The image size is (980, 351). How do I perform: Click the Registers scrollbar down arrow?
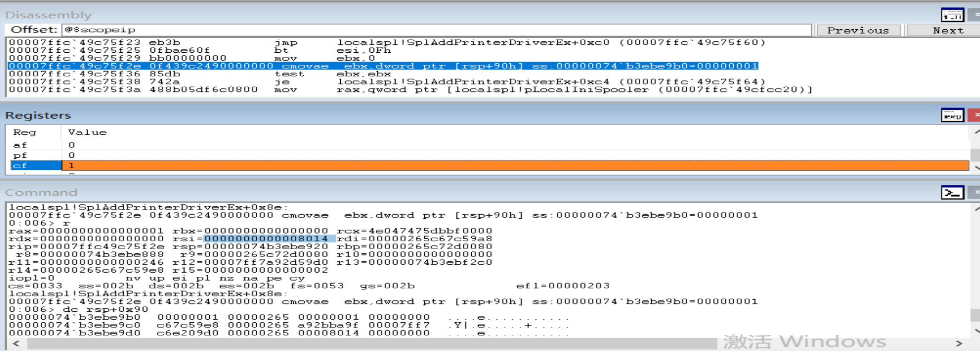point(975,168)
